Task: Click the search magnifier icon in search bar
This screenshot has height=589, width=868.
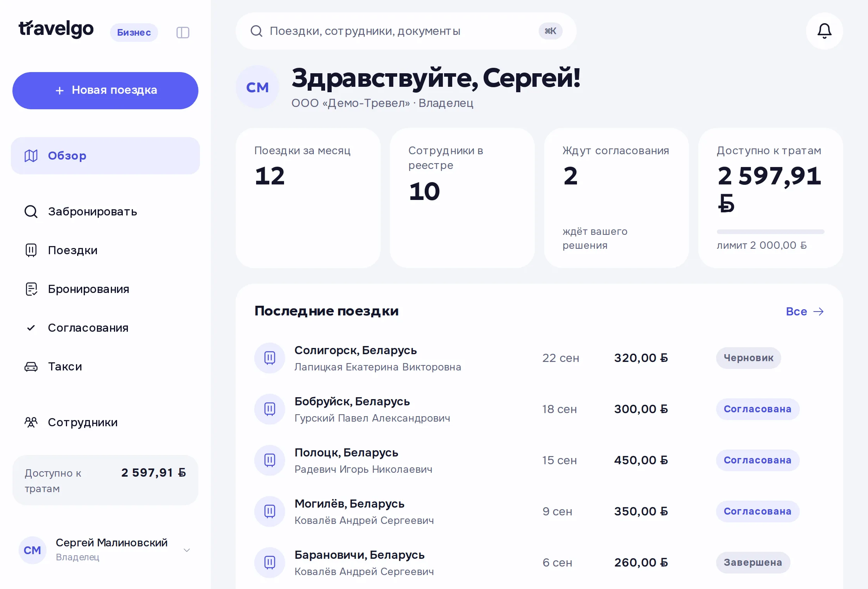Action: 257,31
